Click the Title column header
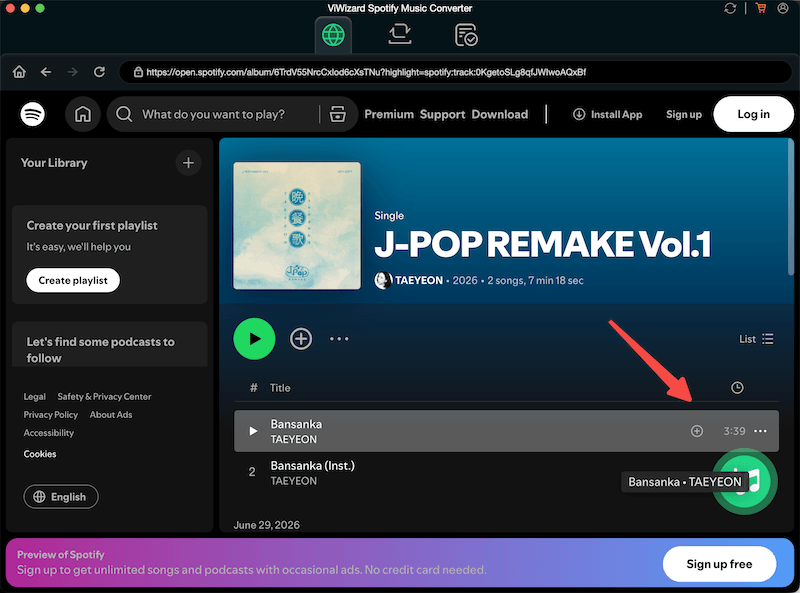The width and height of the screenshot is (800, 593). click(x=280, y=388)
